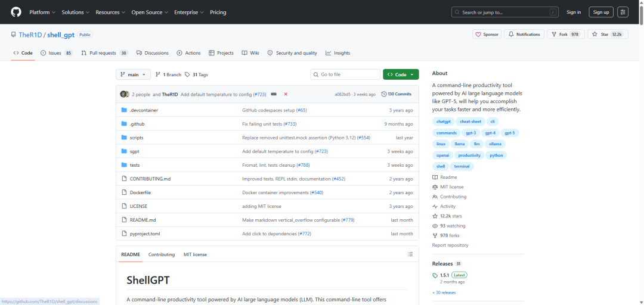Viewport: 644px width, 305px height.
Task: Open the 31 Tags link
Action: pyautogui.click(x=196, y=74)
